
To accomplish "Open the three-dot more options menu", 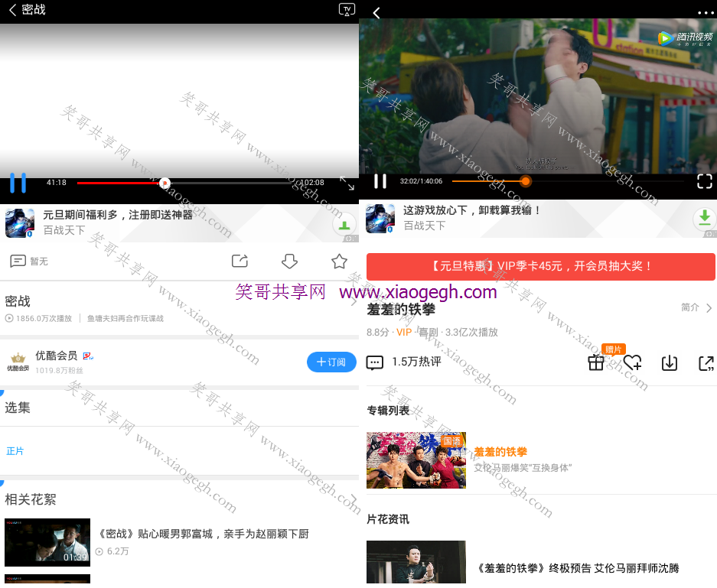I will click(706, 13).
